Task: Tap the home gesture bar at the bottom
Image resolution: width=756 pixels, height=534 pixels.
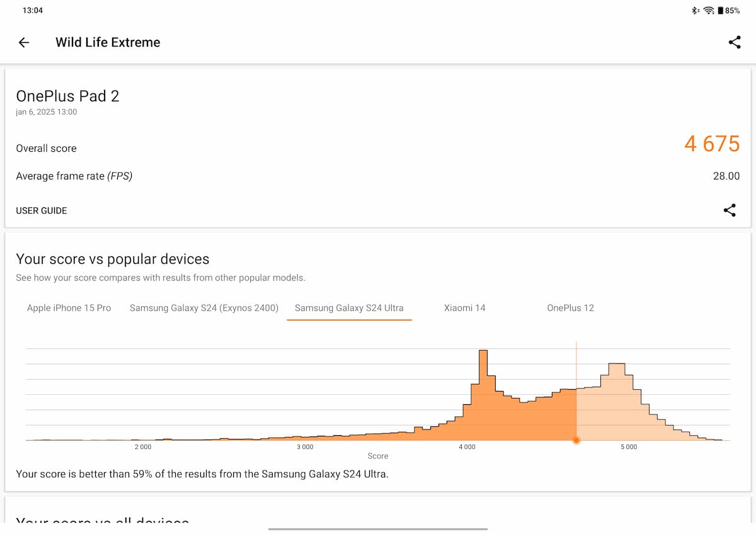Action: tap(378, 528)
